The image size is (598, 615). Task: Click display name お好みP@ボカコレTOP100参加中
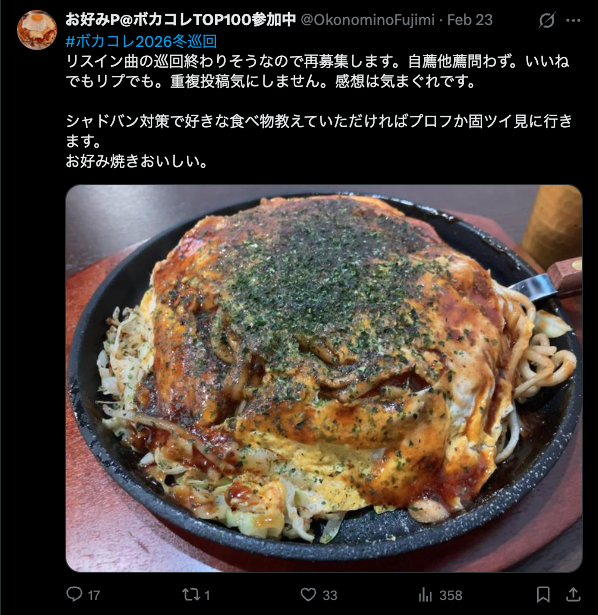point(180,20)
